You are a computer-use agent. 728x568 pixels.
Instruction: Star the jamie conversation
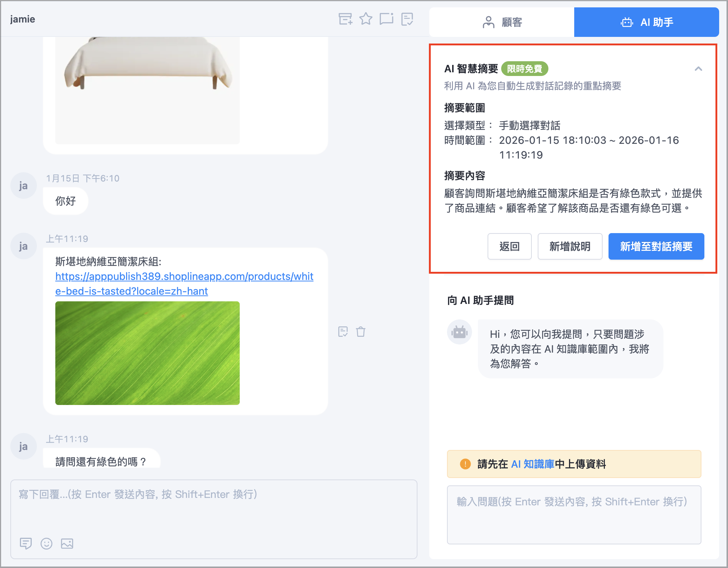point(366,19)
